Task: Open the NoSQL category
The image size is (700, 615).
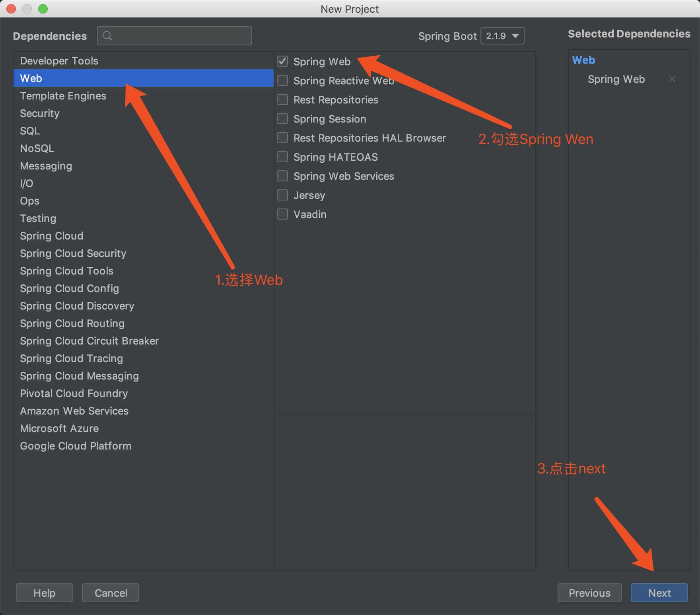Action: click(143, 148)
